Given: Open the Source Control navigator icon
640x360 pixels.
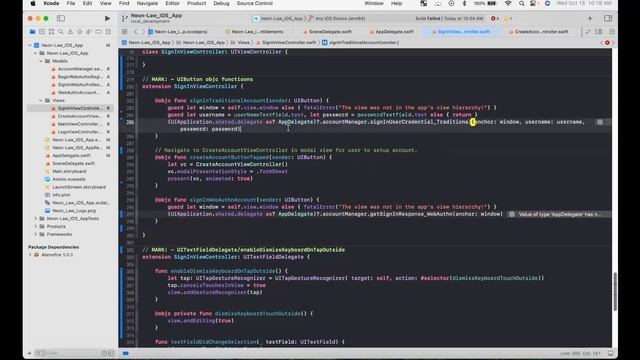Looking at the screenshot, I should click(x=42, y=31).
